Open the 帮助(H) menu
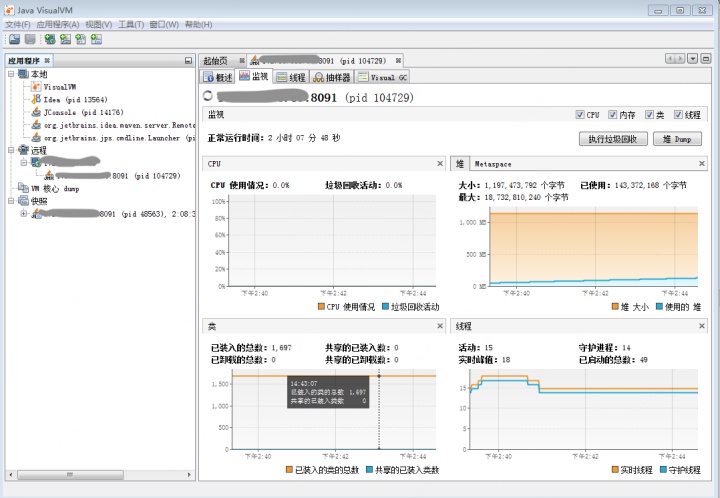 click(x=198, y=24)
